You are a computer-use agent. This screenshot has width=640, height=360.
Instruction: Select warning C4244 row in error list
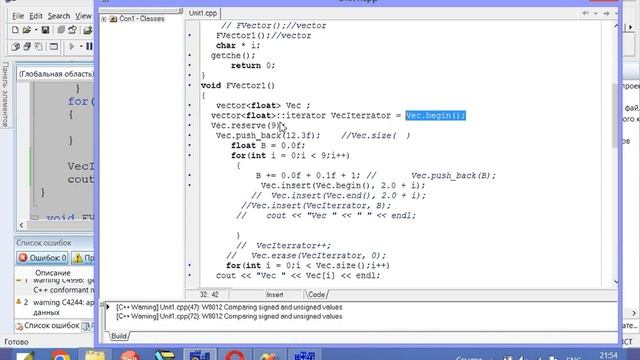click(55, 307)
